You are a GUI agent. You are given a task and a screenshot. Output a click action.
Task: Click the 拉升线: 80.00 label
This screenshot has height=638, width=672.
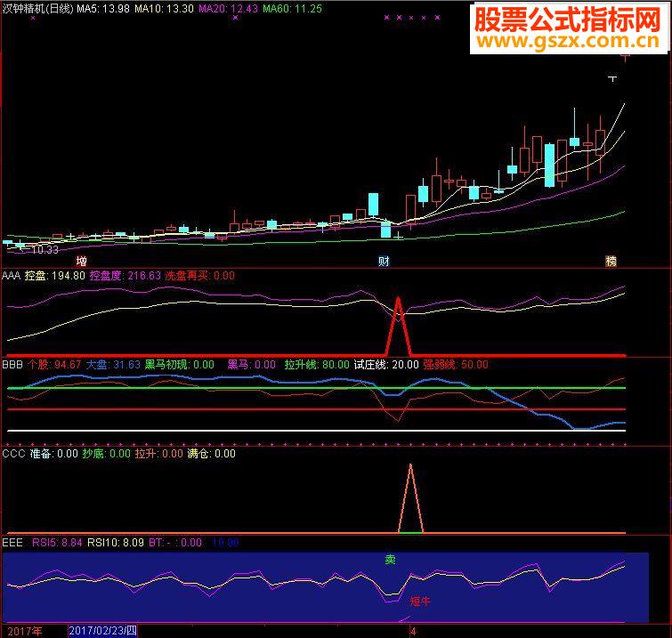[317, 365]
